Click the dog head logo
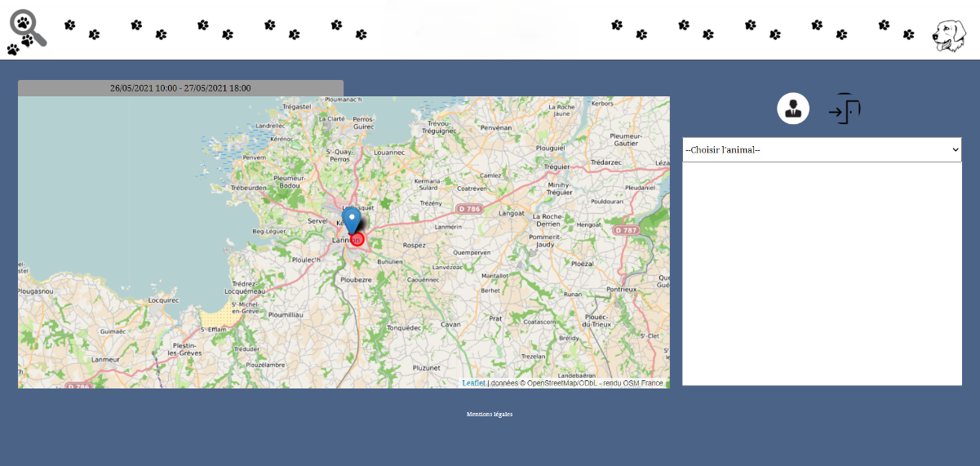The width and height of the screenshot is (980, 466). 950,36
